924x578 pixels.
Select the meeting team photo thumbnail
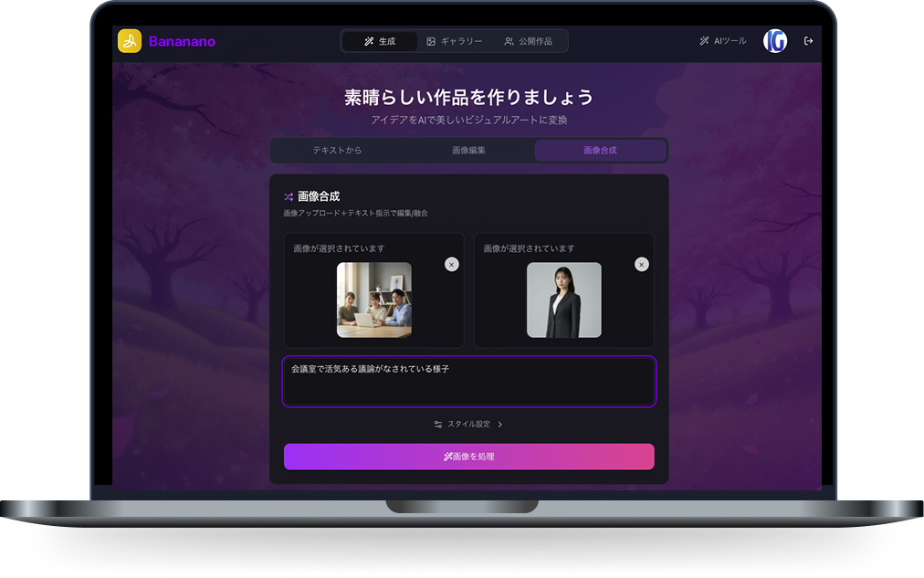(373, 300)
